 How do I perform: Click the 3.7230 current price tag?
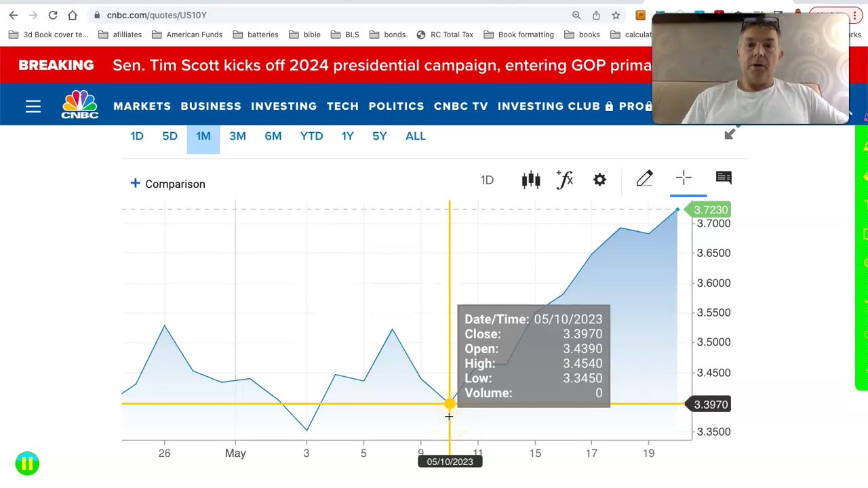[709, 210]
